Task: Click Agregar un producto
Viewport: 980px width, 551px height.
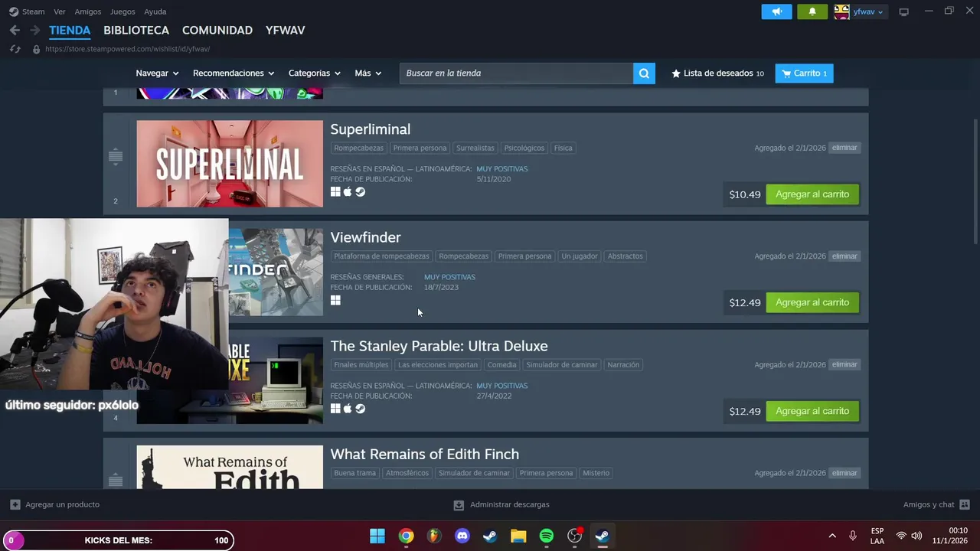Action: pyautogui.click(x=55, y=505)
